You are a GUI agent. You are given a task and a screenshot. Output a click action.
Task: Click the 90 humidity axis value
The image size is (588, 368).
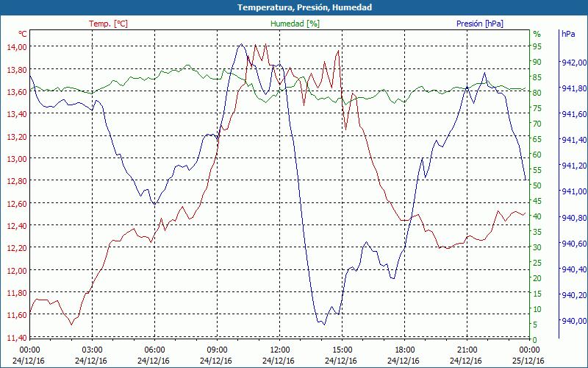537,62
